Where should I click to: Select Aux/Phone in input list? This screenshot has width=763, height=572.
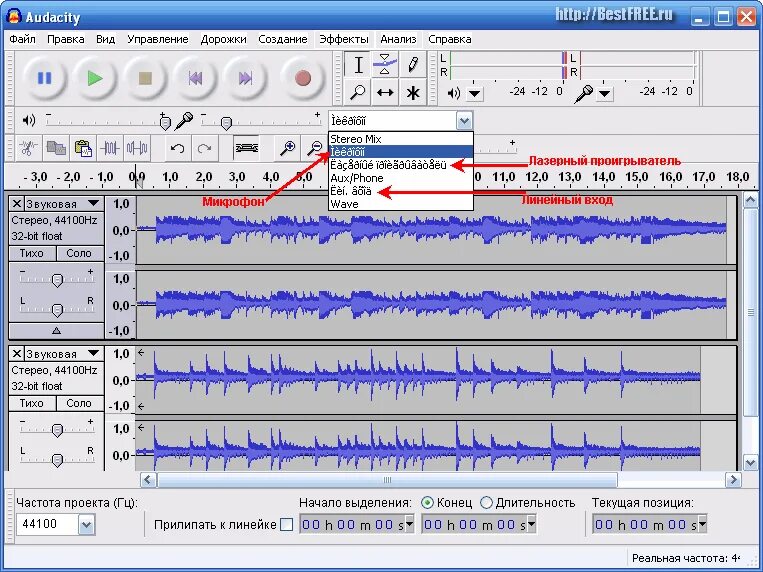[x=401, y=178]
